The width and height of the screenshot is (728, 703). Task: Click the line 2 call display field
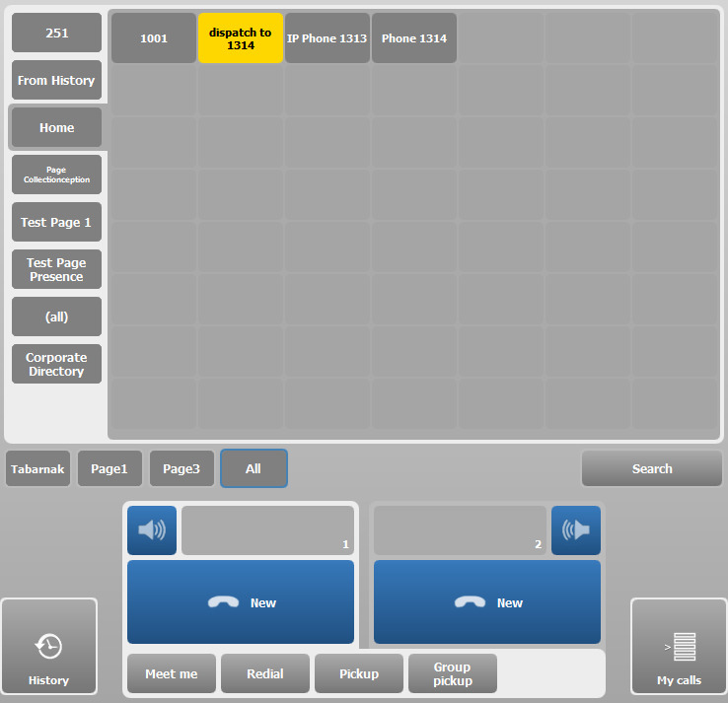tap(460, 529)
